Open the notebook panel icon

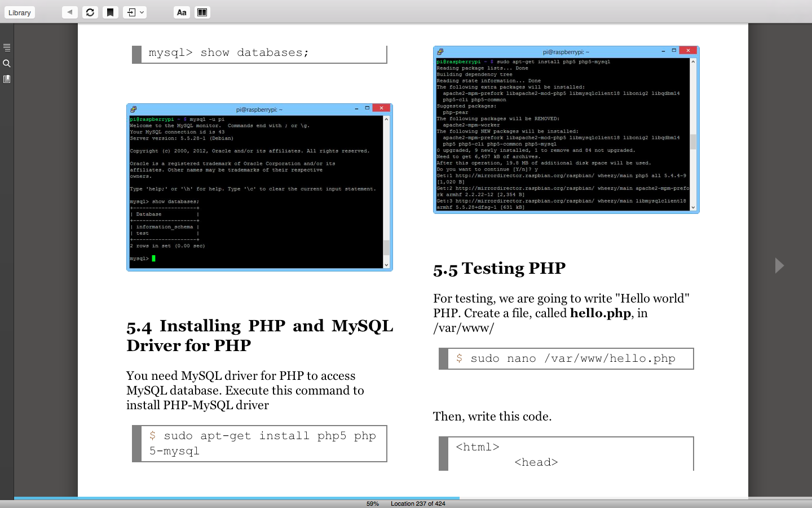click(7, 79)
